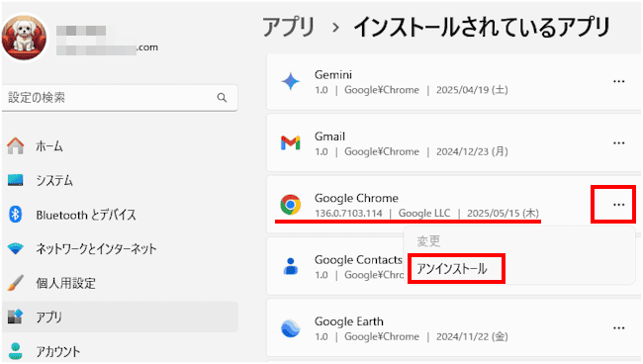Click the Google Chrome app icon

(x=290, y=204)
